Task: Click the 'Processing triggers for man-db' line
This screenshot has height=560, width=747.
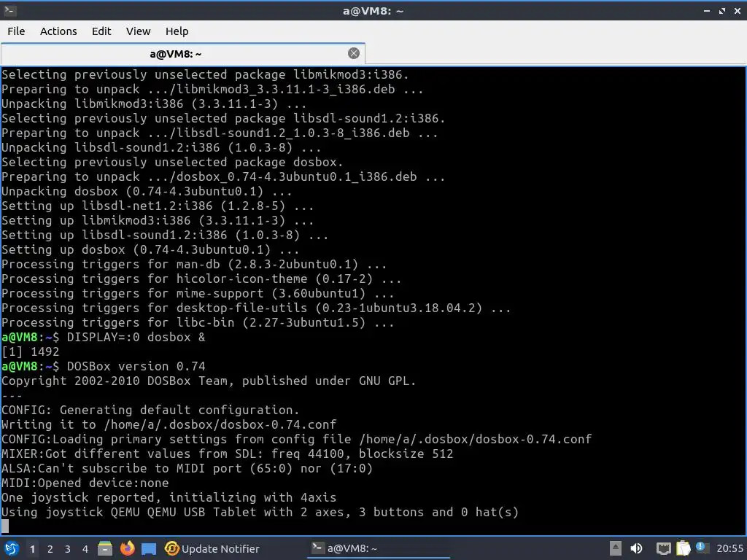Action: click(x=194, y=264)
